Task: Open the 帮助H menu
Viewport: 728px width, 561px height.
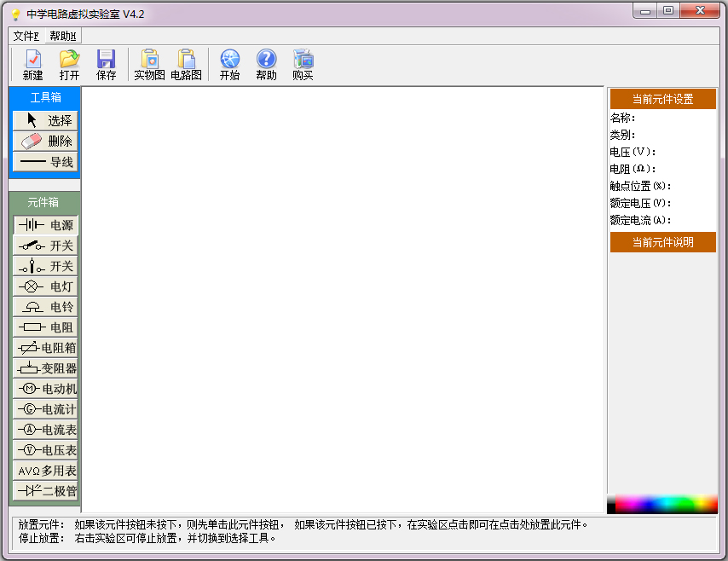Action: click(x=63, y=36)
